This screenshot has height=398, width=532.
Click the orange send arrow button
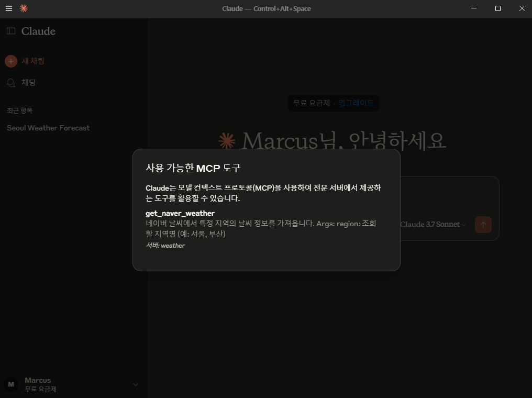point(483,225)
